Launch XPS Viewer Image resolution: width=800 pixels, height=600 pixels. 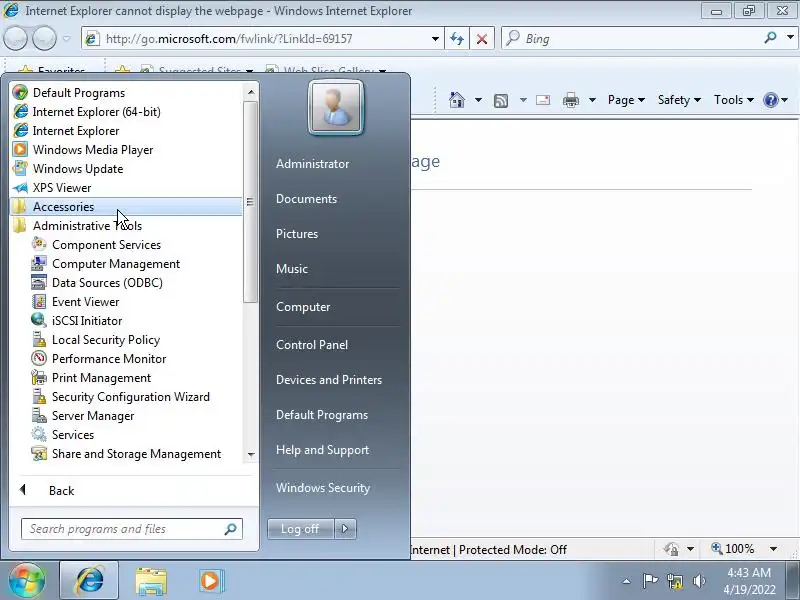coord(126,188)
